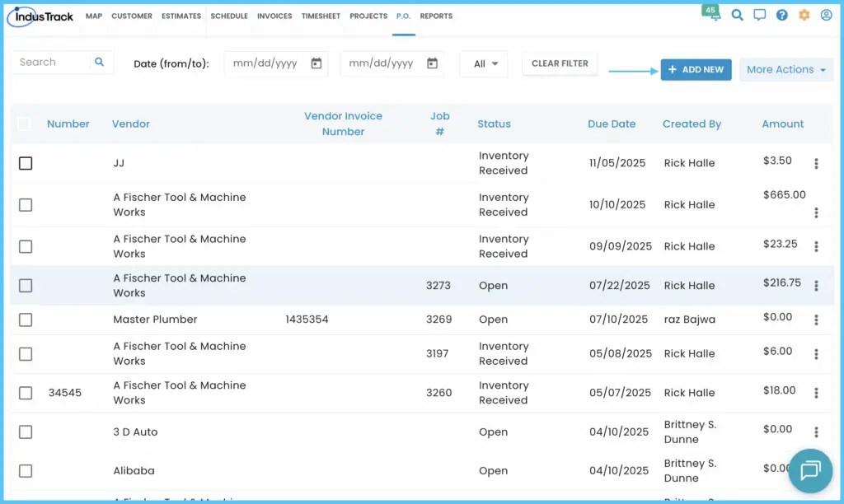Open row options for $23.25 purchase order
This screenshot has width=844, height=504.
tap(816, 246)
